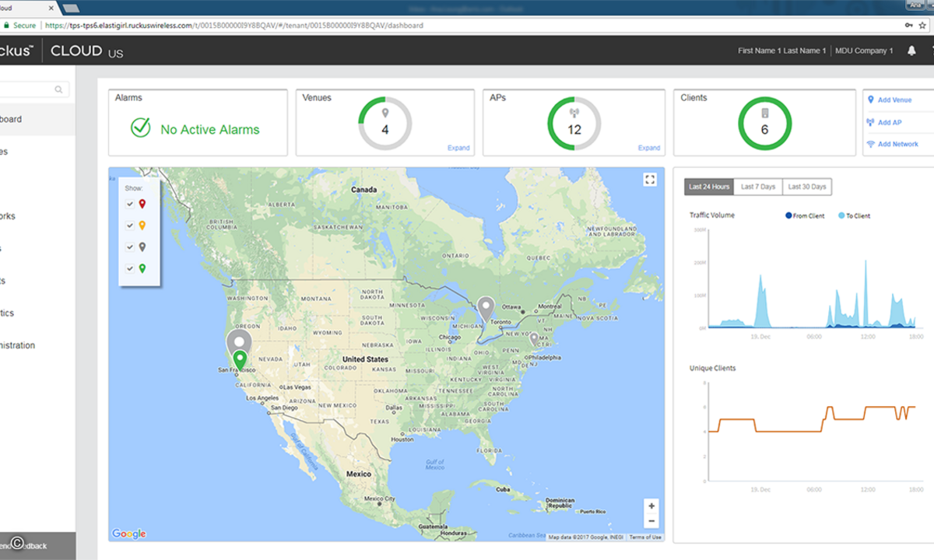The image size is (934, 560).
Task: Click the Venues donut chart showing 4
Action: coord(384,123)
